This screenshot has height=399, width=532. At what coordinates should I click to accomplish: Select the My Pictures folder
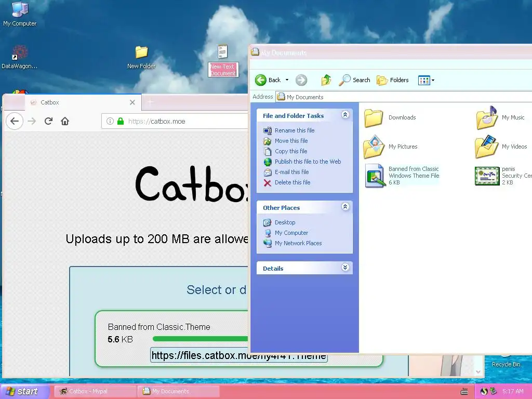[x=390, y=147]
